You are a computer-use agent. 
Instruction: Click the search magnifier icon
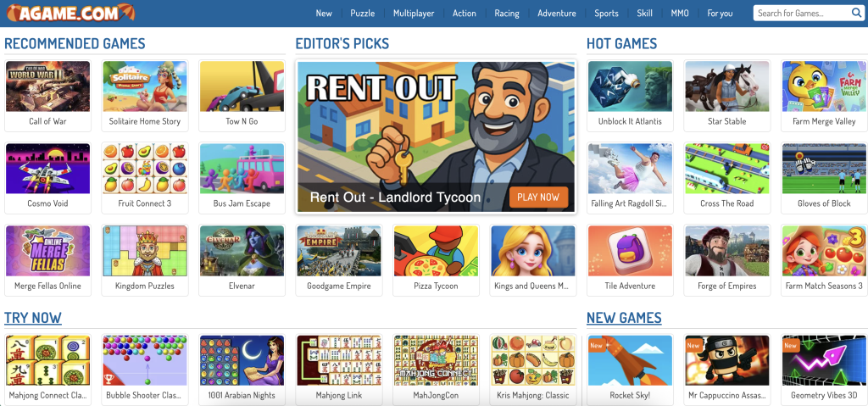click(856, 13)
